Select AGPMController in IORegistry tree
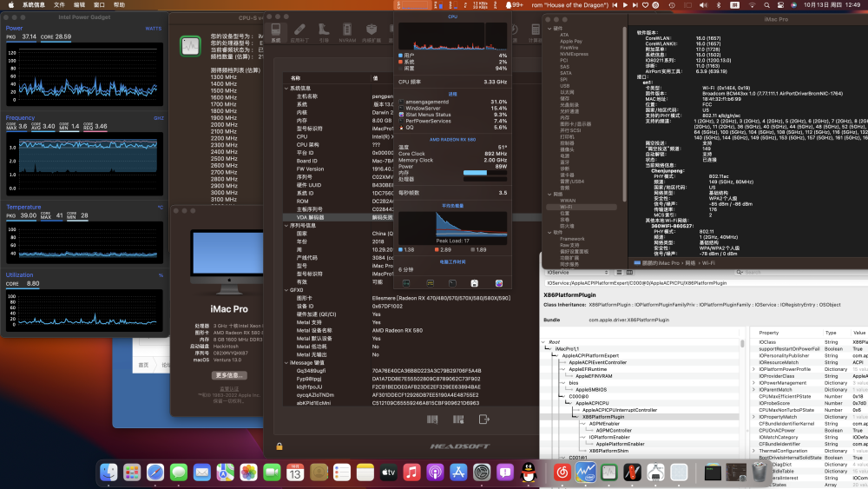Viewport: 868px width, 489px height. [x=614, y=430]
